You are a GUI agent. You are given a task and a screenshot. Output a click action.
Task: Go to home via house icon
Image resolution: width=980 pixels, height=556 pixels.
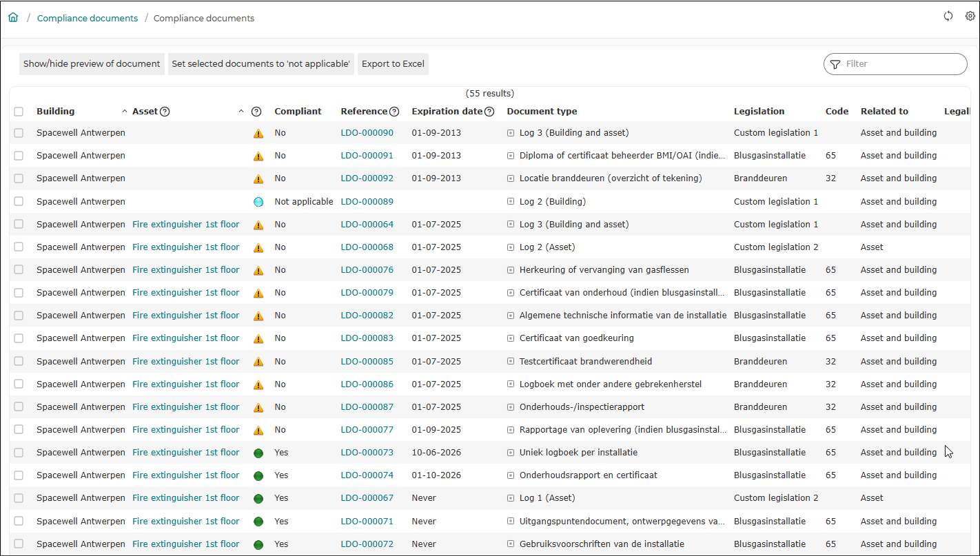13,18
